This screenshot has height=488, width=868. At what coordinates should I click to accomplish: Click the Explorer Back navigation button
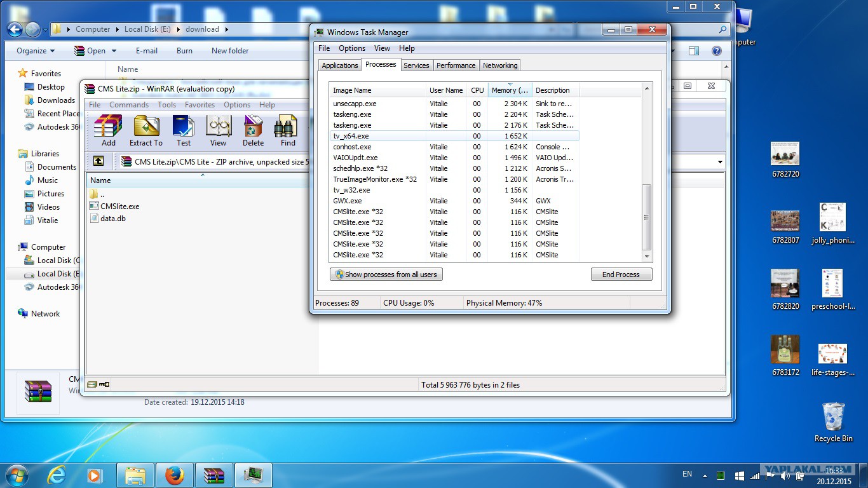pos(15,29)
